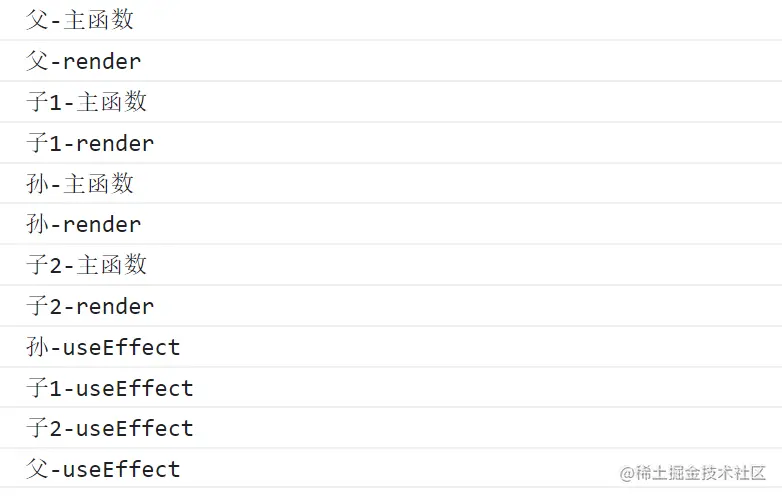The image size is (782, 498).
Task: Click the 子1-主函数 log row
Action: pos(87,102)
